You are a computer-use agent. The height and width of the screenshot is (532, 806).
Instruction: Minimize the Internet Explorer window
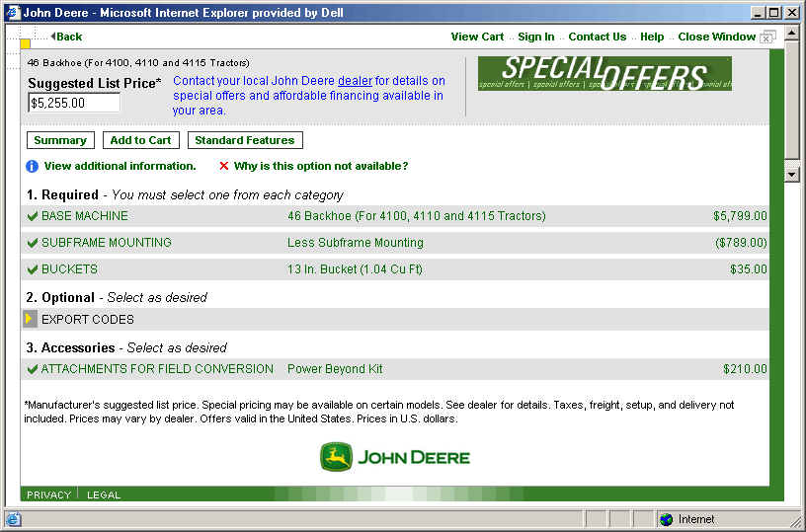pyautogui.click(x=758, y=12)
